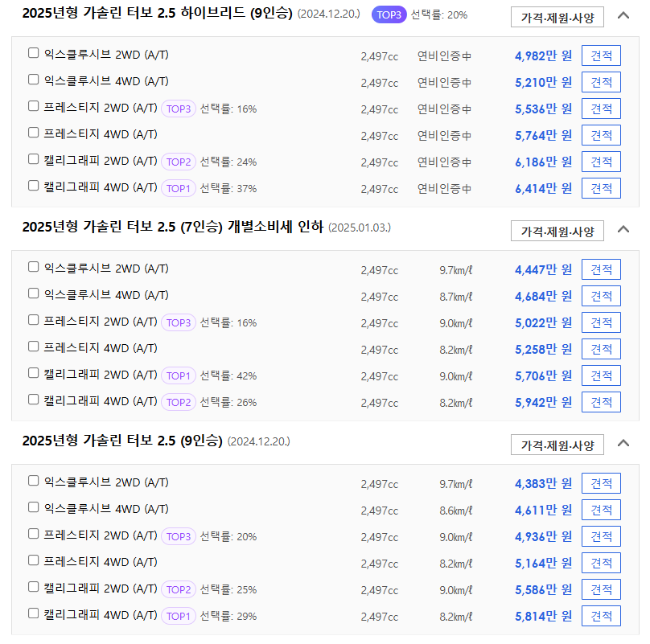Click the 5,942만 원 price
Image resolution: width=650 pixels, height=644 pixels.
[543, 402]
